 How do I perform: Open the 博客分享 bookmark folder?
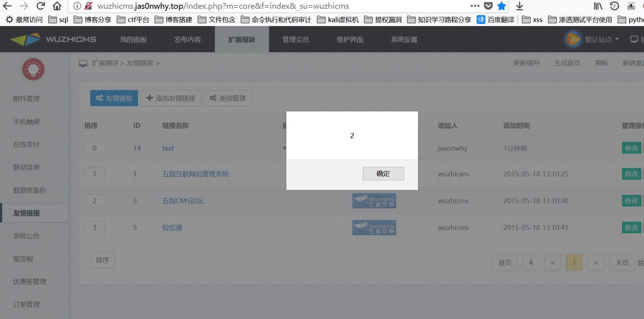(x=92, y=19)
